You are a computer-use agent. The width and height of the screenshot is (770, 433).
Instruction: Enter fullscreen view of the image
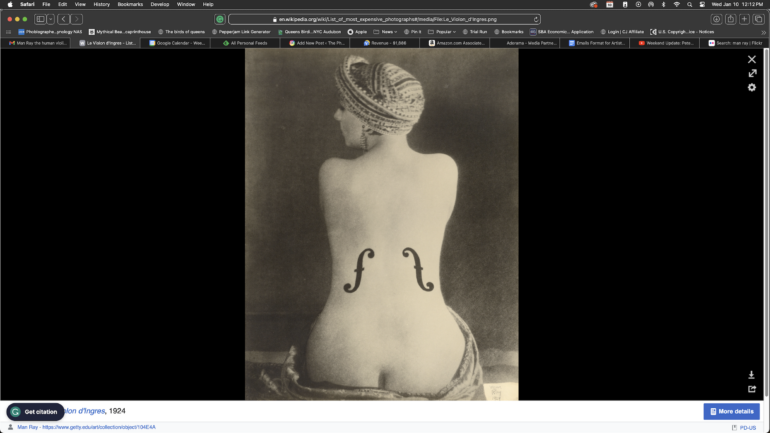[752, 73]
